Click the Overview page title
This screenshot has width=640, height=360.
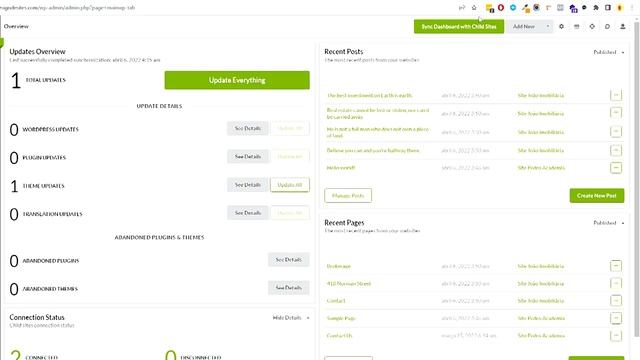pyautogui.click(x=16, y=26)
